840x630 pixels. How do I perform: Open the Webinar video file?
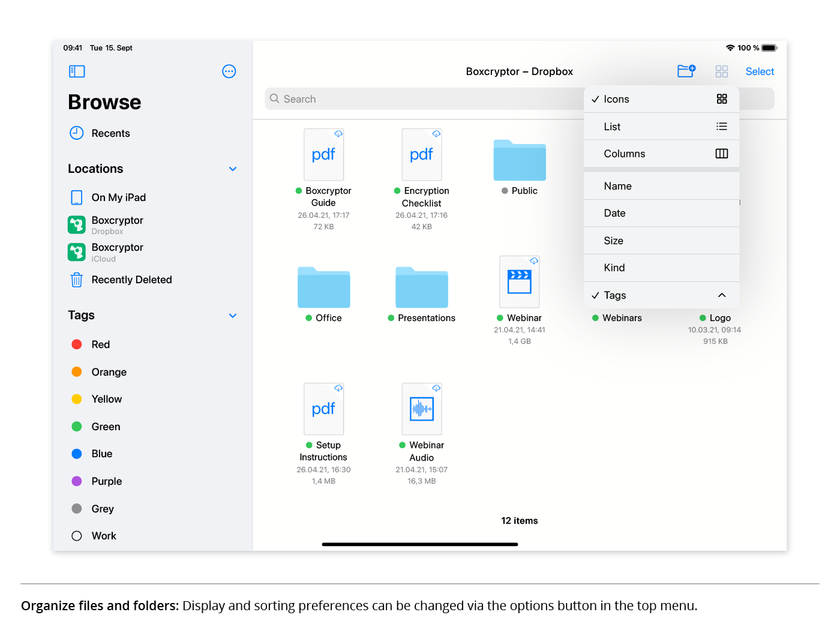[x=520, y=282]
